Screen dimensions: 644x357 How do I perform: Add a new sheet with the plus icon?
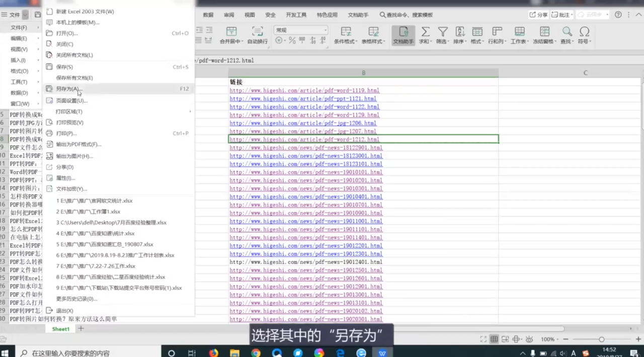[80, 329]
